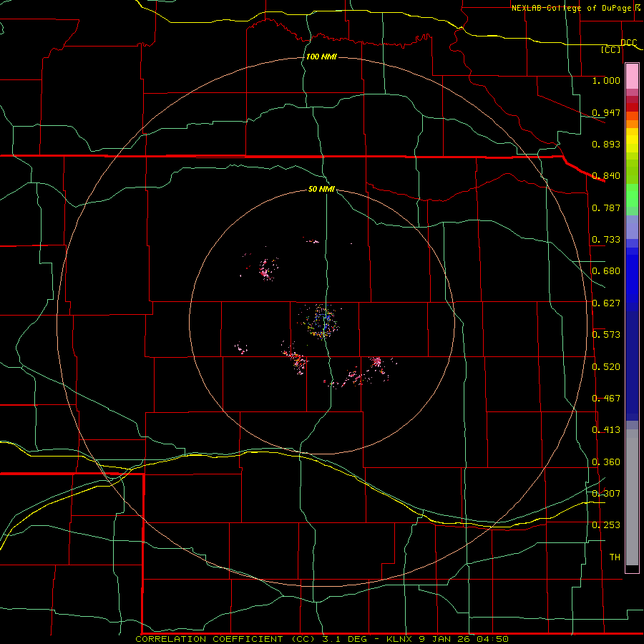Click the TH threshold label
This screenshot has height=644, width=644.
(x=615, y=557)
